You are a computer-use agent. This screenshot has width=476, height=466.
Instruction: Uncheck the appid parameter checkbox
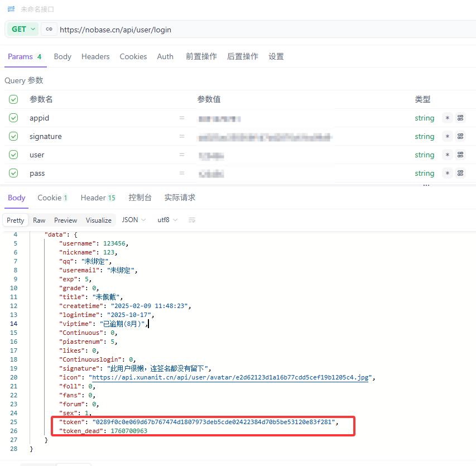pos(13,118)
